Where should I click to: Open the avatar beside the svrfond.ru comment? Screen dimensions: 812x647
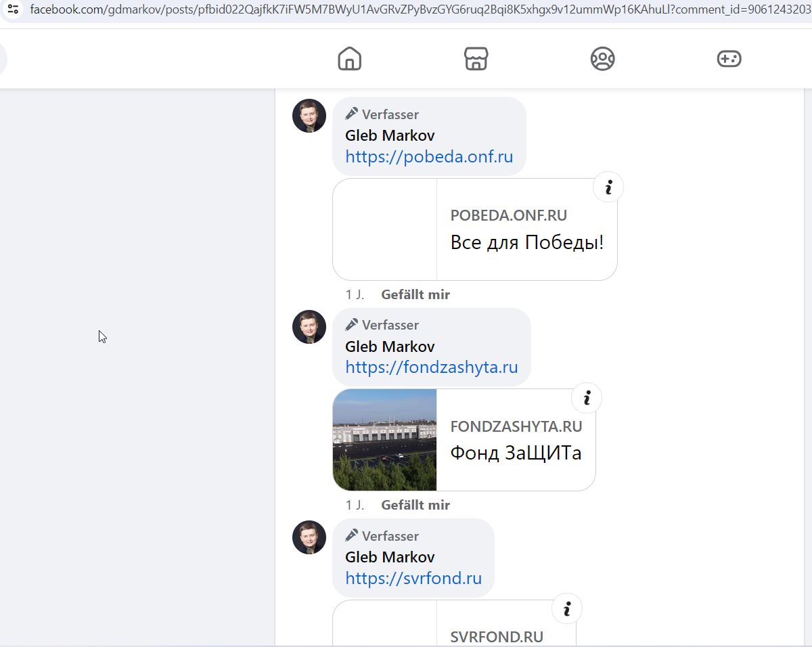[x=309, y=537]
